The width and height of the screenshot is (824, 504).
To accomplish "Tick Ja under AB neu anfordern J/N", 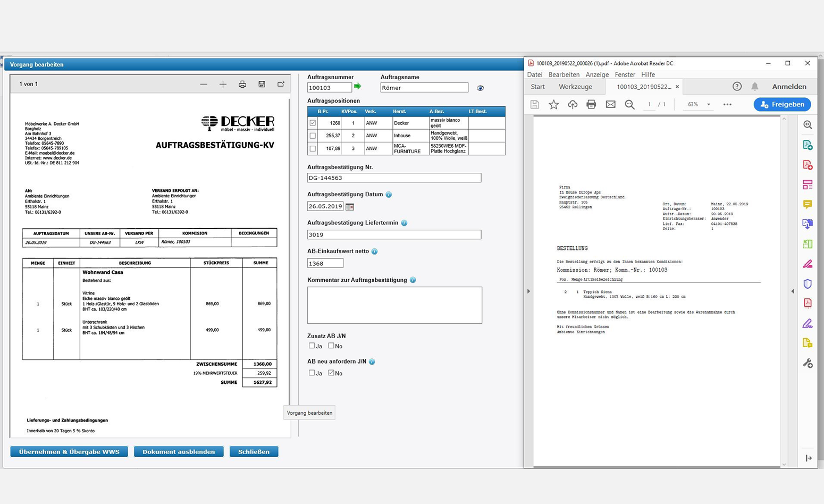I will point(312,373).
